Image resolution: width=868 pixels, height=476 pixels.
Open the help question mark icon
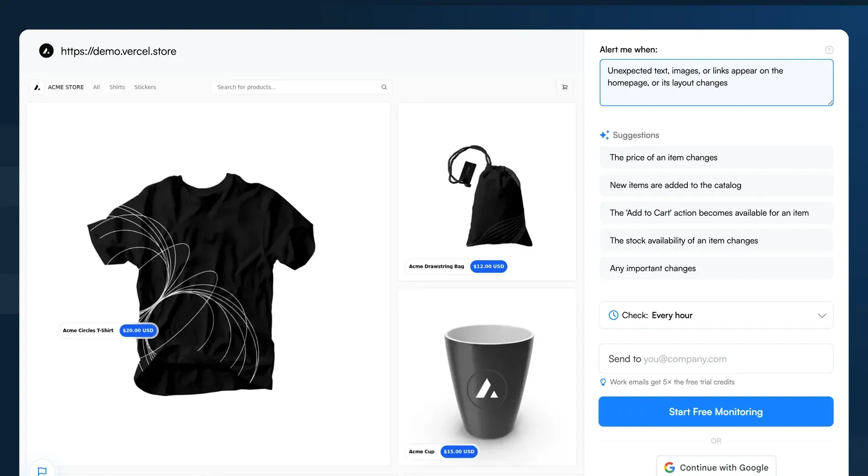[x=829, y=50]
